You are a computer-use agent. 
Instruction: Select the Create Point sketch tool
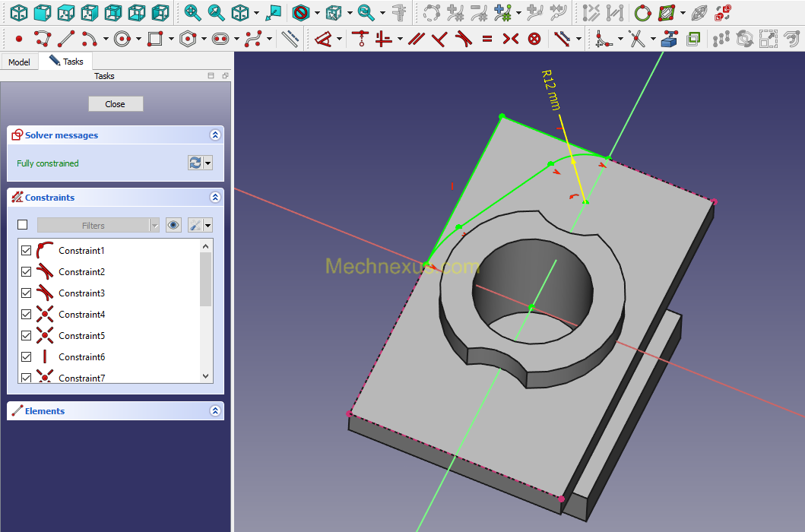pyautogui.click(x=19, y=39)
